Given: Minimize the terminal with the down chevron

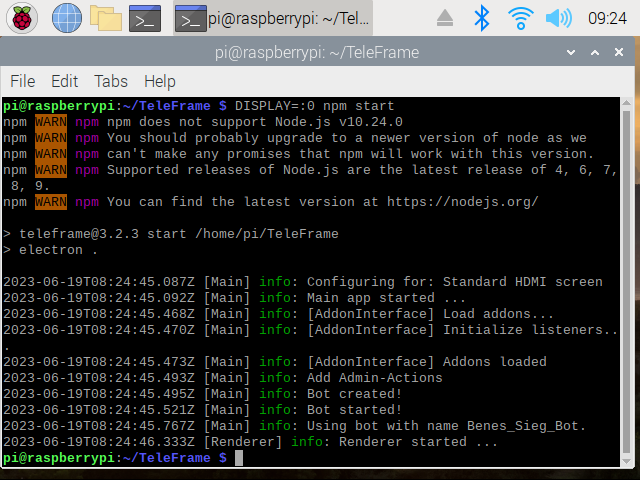Looking at the screenshot, I should click(x=571, y=52).
